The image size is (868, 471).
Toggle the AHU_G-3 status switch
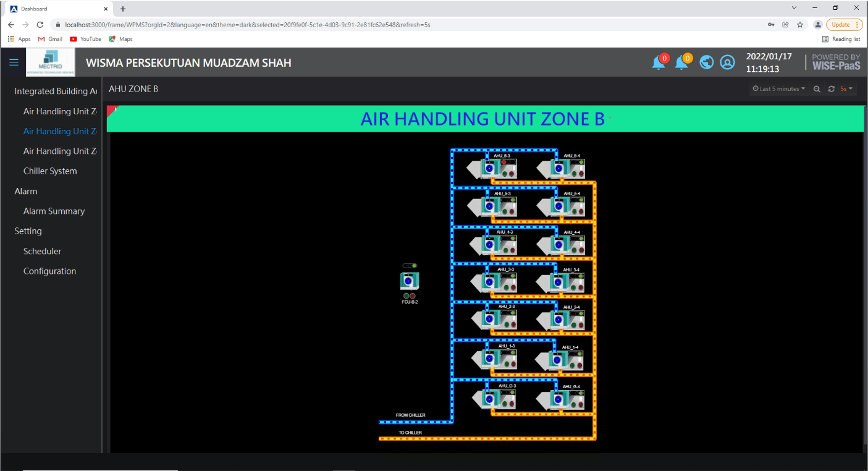pos(509,391)
